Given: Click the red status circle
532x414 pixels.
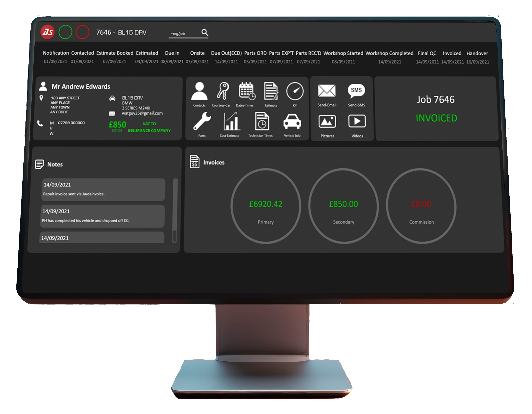Looking at the screenshot, I should [x=82, y=32].
